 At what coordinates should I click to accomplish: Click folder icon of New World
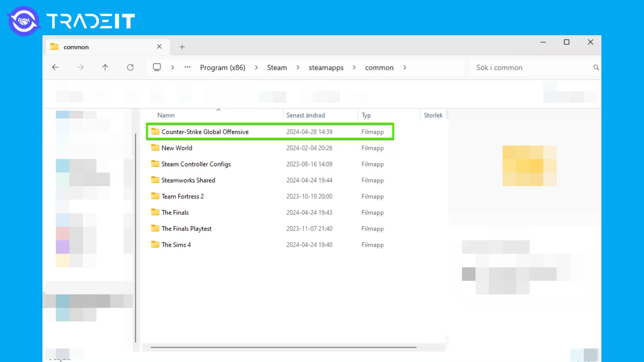tap(155, 147)
